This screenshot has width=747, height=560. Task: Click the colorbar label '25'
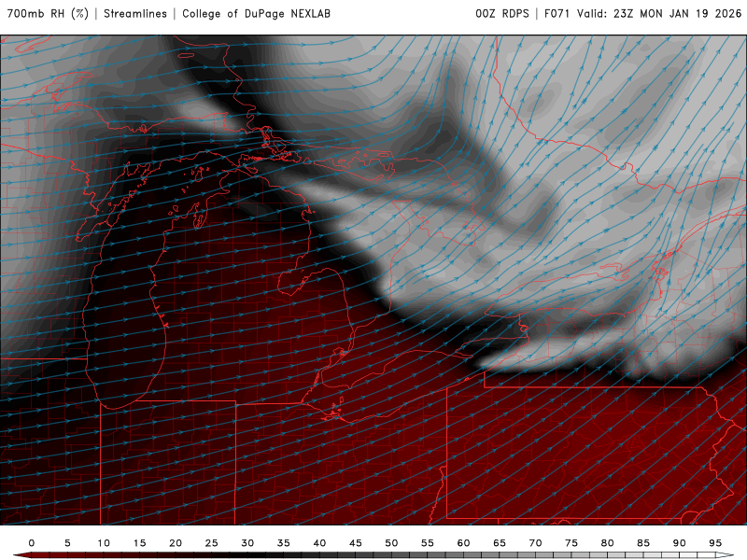coord(212,543)
